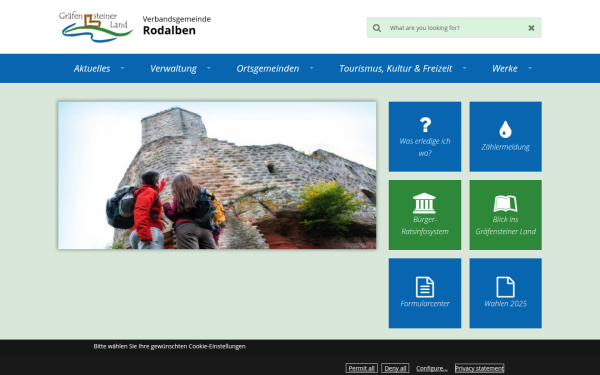This screenshot has width=600, height=375.
Task: Open Tourismus, Kultur & Freizeit menu
Action: (395, 68)
